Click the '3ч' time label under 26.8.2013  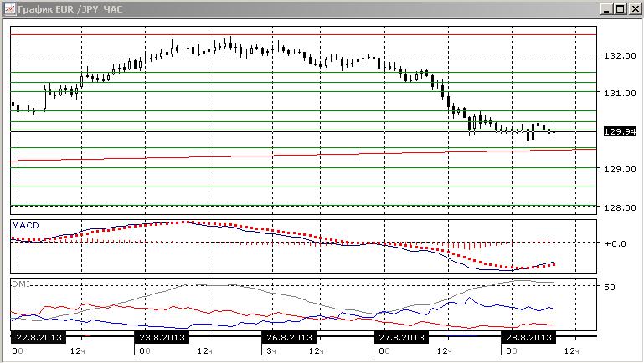coord(270,351)
